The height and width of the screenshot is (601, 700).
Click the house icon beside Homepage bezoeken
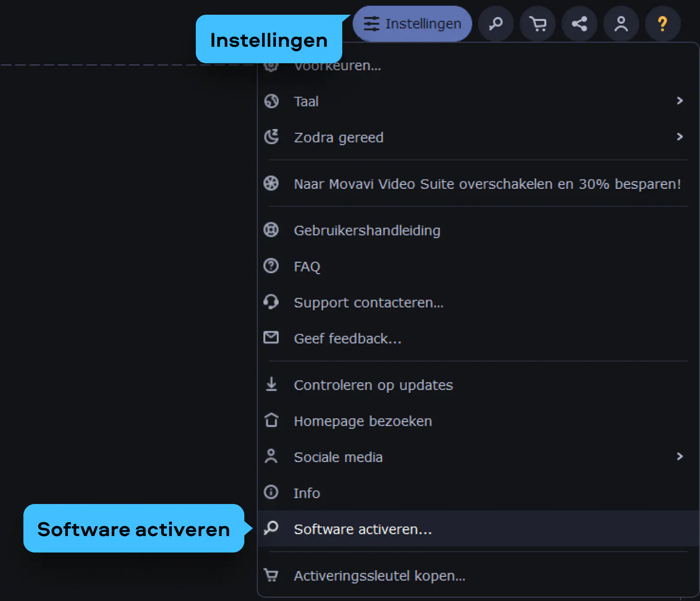pyautogui.click(x=271, y=420)
